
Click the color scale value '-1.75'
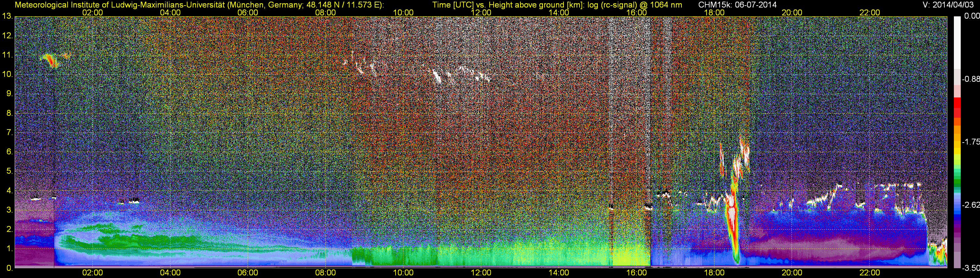pos(971,142)
